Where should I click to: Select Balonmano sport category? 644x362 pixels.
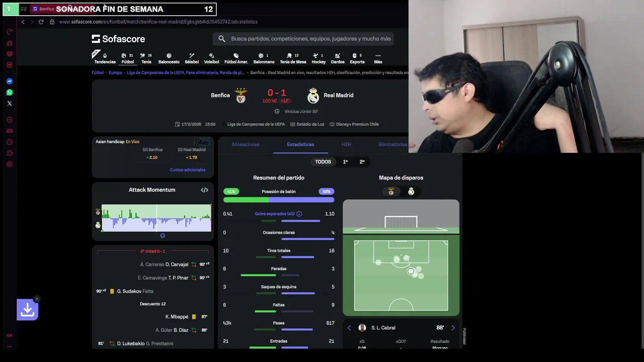[x=264, y=58]
